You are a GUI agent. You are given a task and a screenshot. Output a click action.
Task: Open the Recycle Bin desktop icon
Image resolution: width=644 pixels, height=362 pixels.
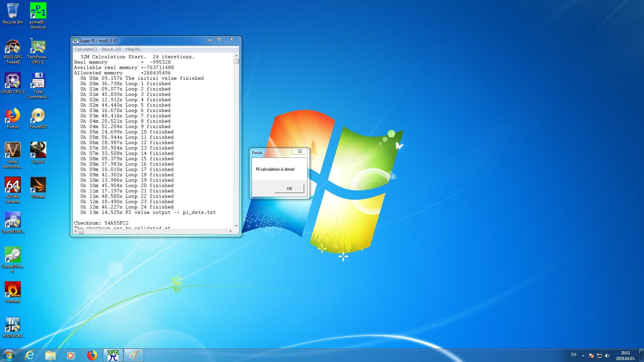click(13, 13)
